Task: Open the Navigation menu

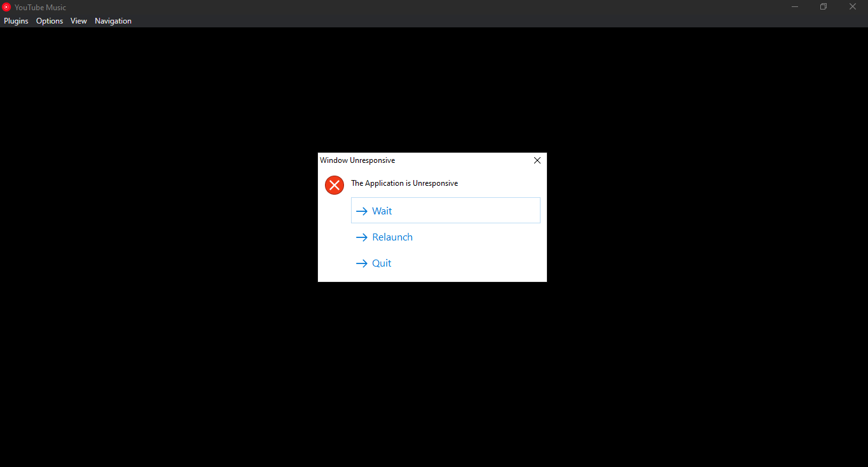Action: [113, 20]
